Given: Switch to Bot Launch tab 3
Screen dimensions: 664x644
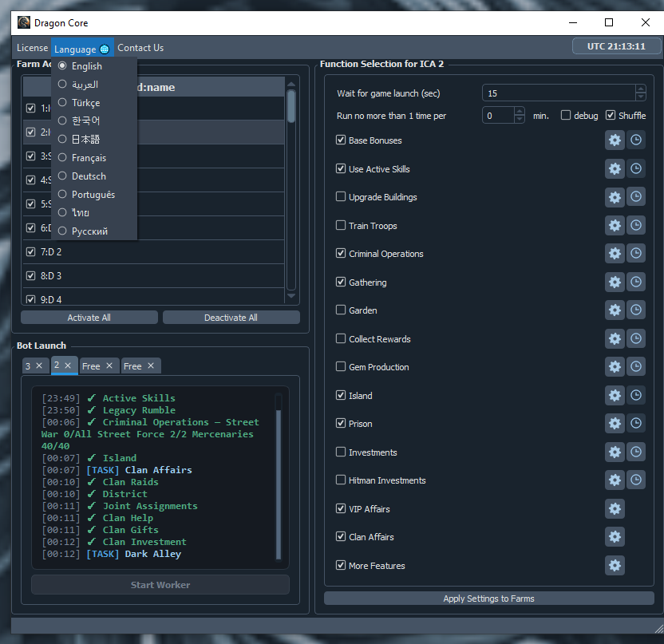Looking at the screenshot, I should pyautogui.click(x=29, y=366).
